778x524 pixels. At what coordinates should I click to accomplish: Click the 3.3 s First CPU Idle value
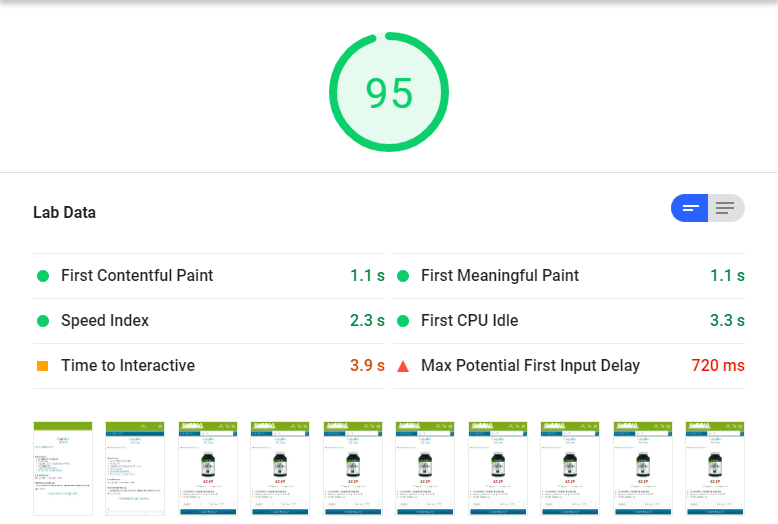(727, 321)
